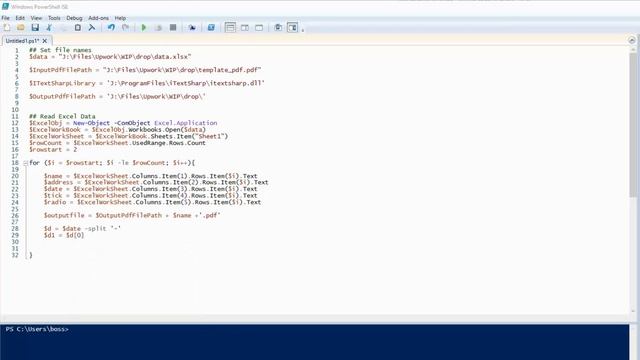Image resolution: width=640 pixels, height=360 pixels.
Task: Open the Debug menu
Action: coord(74,18)
